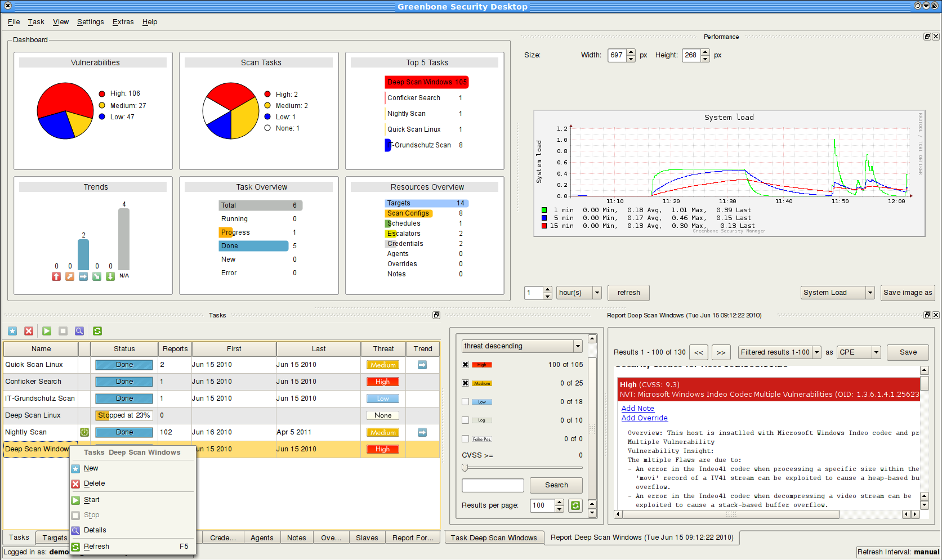
Task: Open the Settings menu
Action: coord(91,22)
